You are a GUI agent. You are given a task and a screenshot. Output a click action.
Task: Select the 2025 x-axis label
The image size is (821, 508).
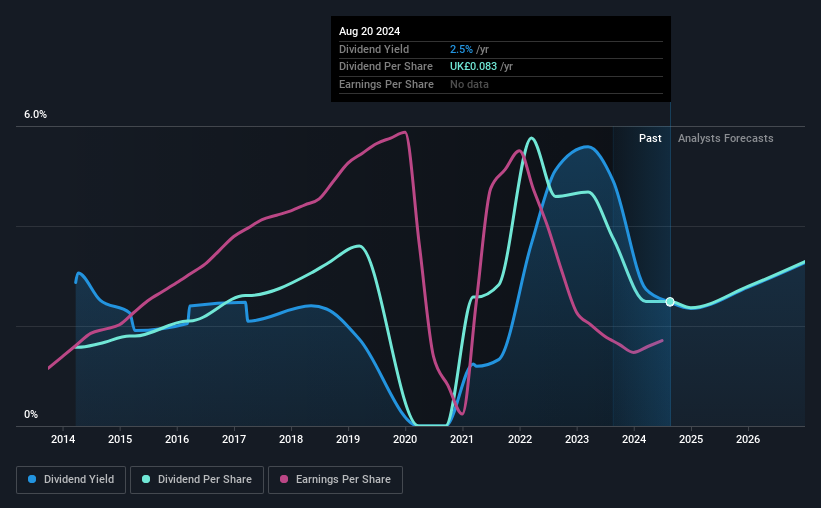click(691, 439)
